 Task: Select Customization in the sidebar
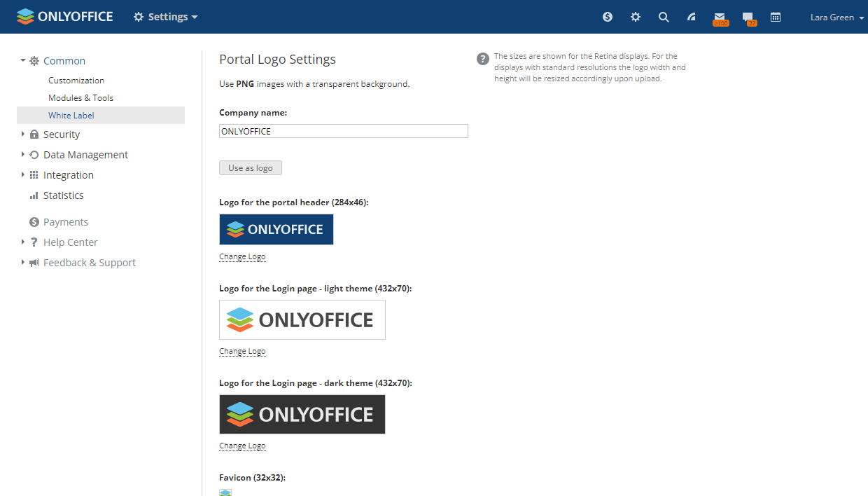pyautogui.click(x=76, y=81)
